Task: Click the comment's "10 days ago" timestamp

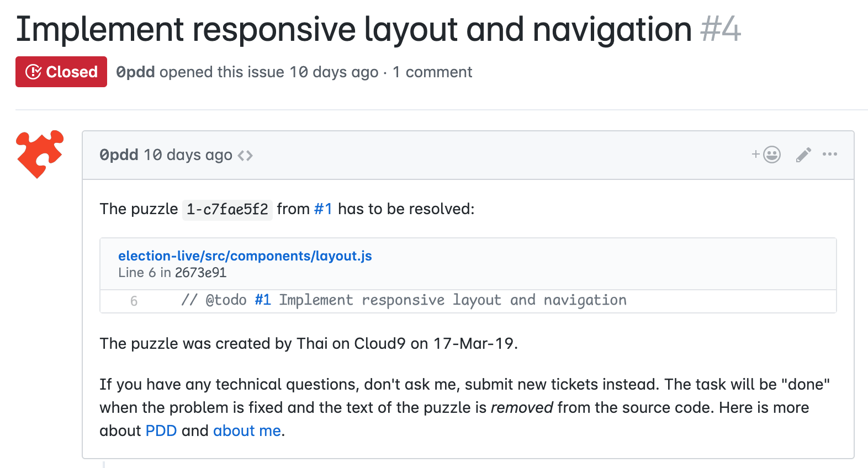Action: pyautogui.click(x=188, y=155)
